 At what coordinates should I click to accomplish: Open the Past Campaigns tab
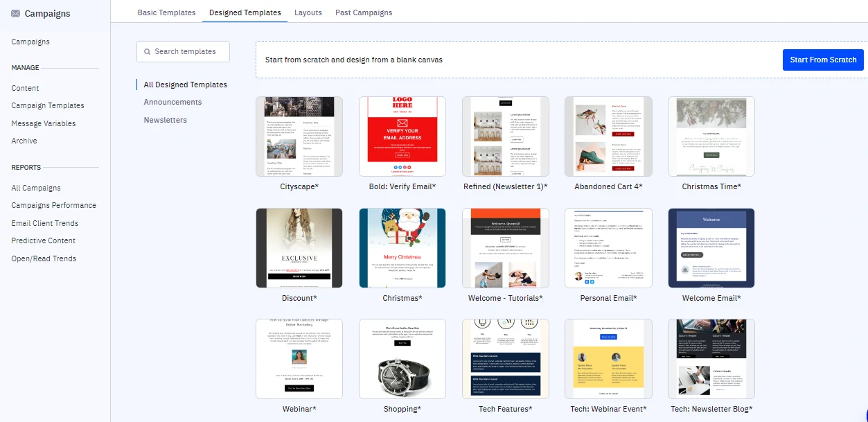(x=364, y=12)
